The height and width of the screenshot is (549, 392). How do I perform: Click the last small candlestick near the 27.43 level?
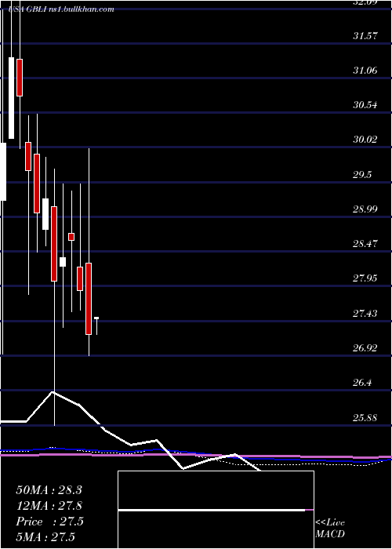coord(96,318)
